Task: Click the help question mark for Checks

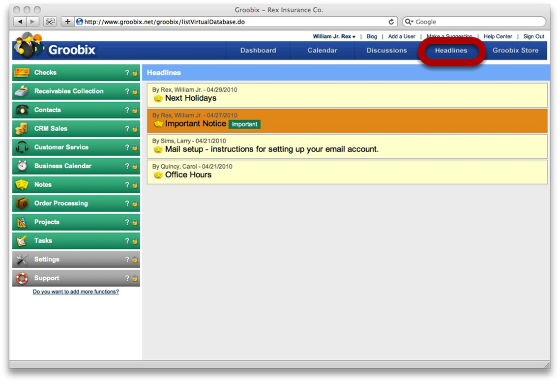Action: click(127, 73)
